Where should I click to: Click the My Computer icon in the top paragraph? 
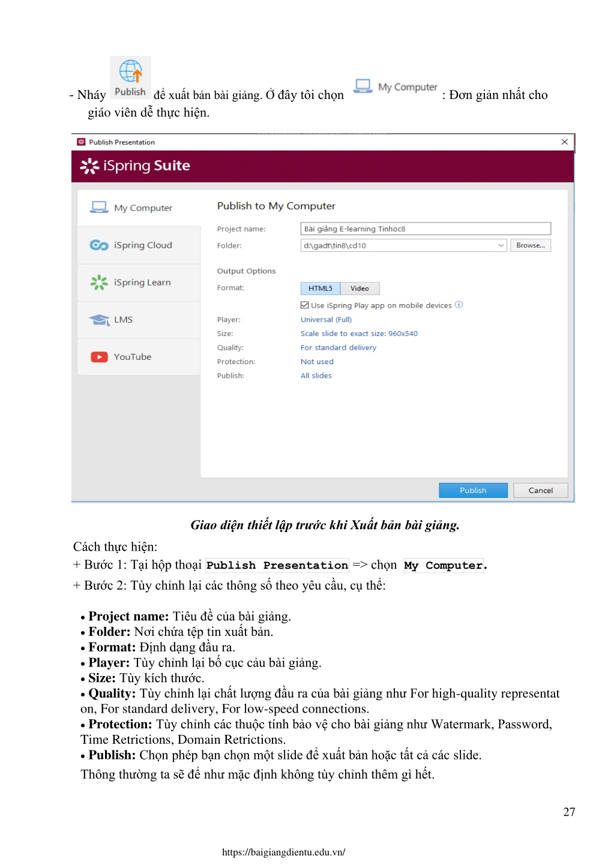(x=363, y=86)
